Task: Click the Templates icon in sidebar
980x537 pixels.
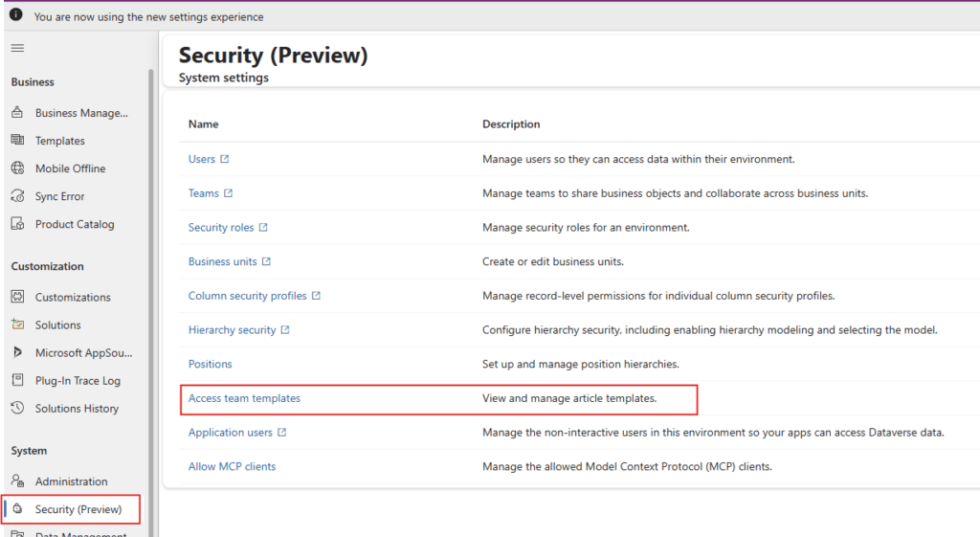Action: 17,141
